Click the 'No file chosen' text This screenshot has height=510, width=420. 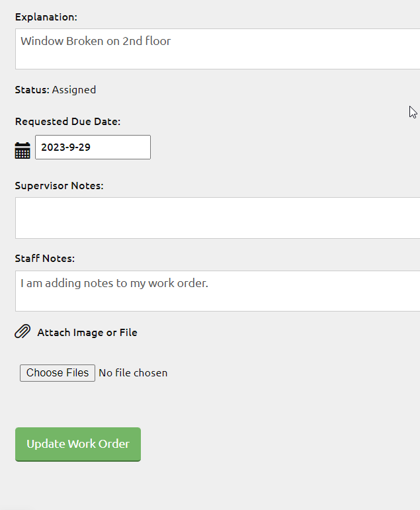pos(133,373)
